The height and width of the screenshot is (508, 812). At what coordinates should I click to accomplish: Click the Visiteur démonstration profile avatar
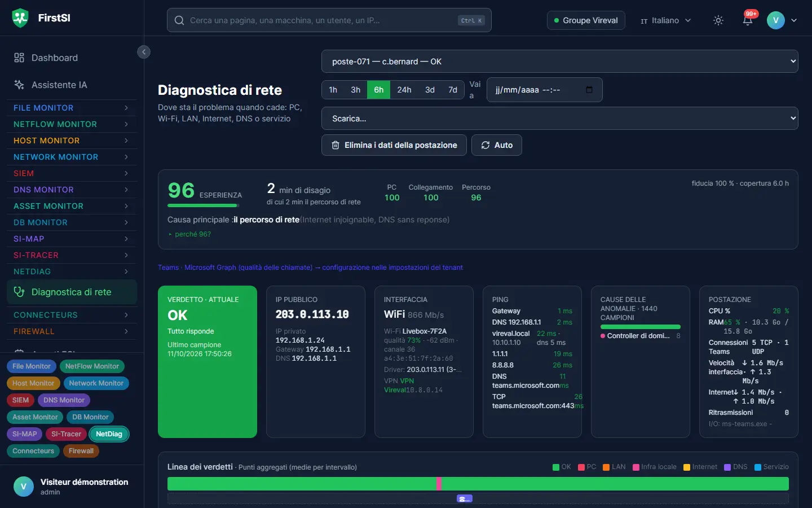24,487
